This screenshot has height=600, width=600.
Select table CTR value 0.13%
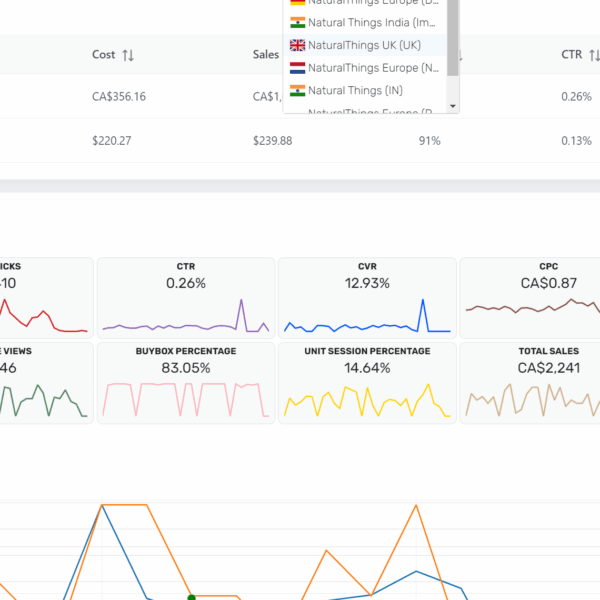pyautogui.click(x=576, y=141)
